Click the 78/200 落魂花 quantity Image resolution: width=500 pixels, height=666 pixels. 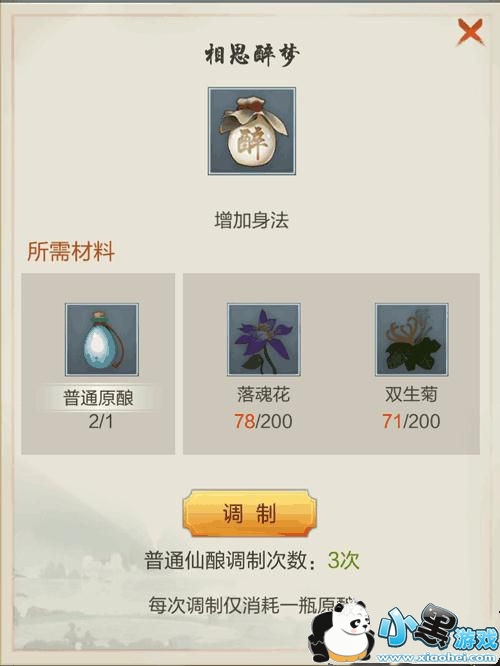coord(263,421)
